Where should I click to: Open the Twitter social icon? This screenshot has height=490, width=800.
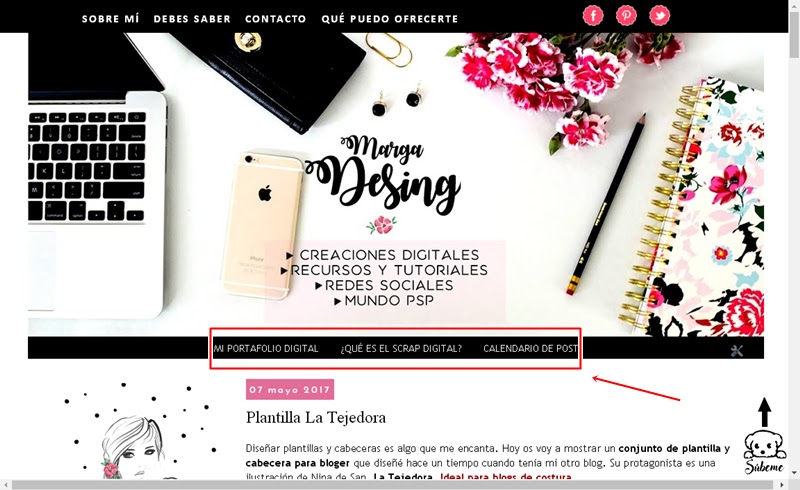pyautogui.click(x=659, y=15)
